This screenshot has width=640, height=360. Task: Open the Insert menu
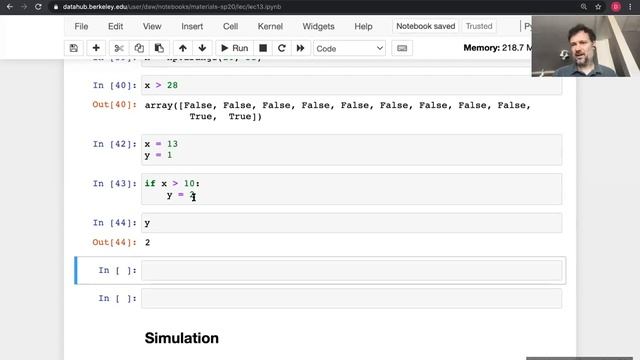pyautogui.click(x=192, y=26)
